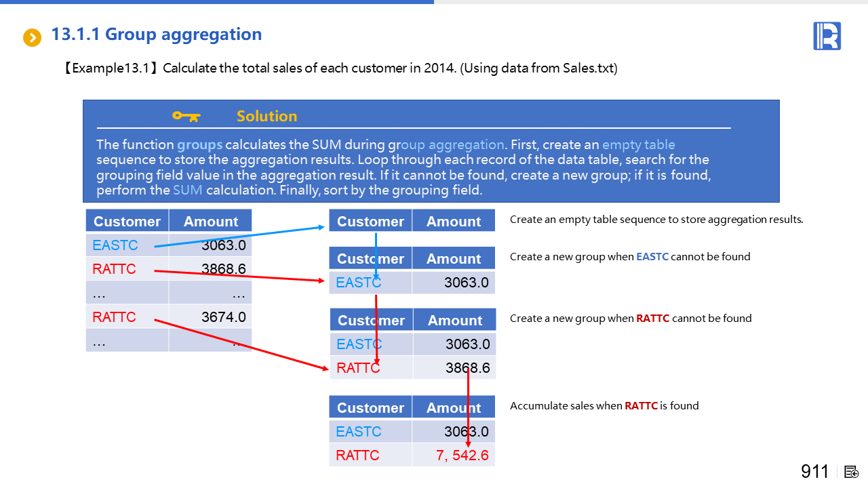Select the red 7, 542.6 amount cell
Screen dimensions: 868x488
(x=462, y=455)
